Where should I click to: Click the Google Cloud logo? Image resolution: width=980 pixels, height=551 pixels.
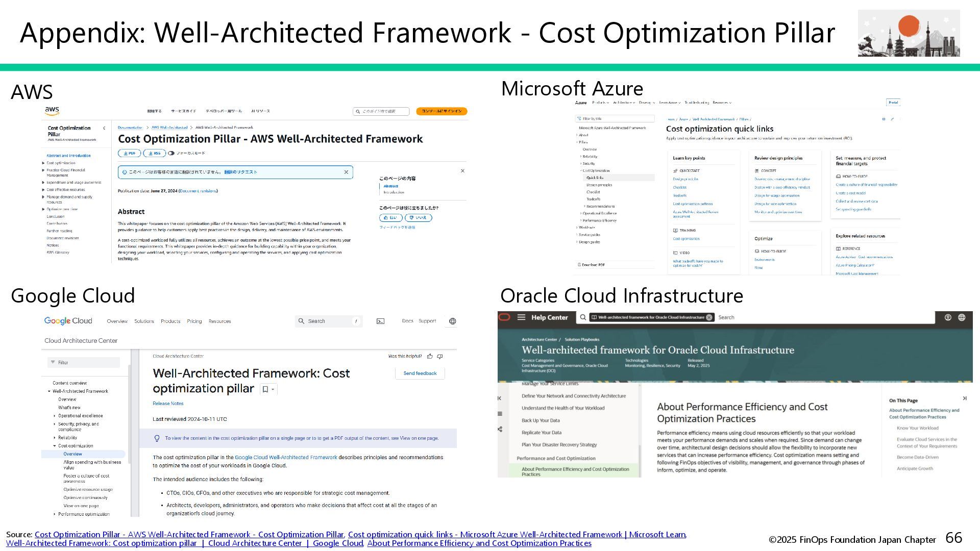(x=68, y=321)
